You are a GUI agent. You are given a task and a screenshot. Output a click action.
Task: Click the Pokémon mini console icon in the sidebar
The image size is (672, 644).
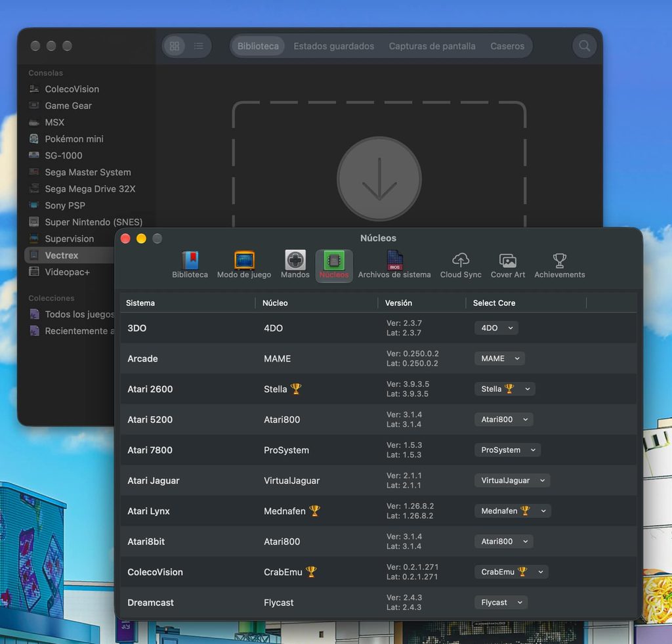click(x=34, y=139)
